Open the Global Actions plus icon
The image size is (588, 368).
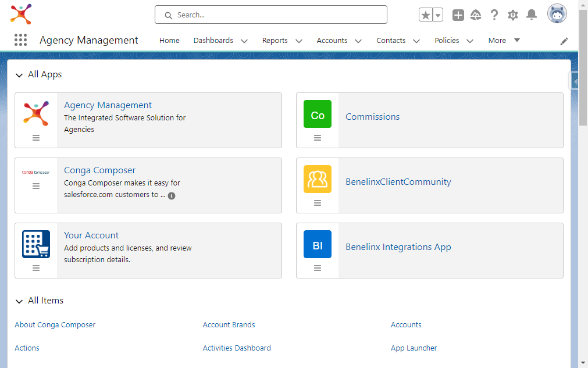[x=458, y=15]
